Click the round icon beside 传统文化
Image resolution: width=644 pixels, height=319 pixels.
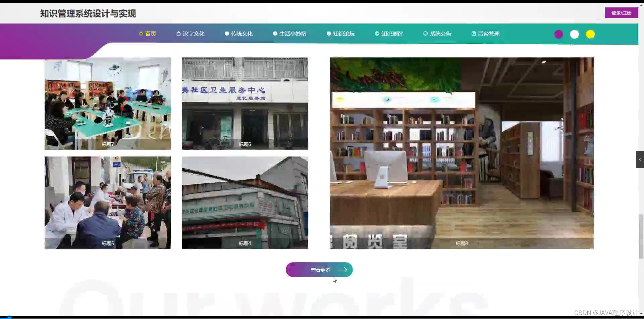pyautogui.click(x=227, y=34)
